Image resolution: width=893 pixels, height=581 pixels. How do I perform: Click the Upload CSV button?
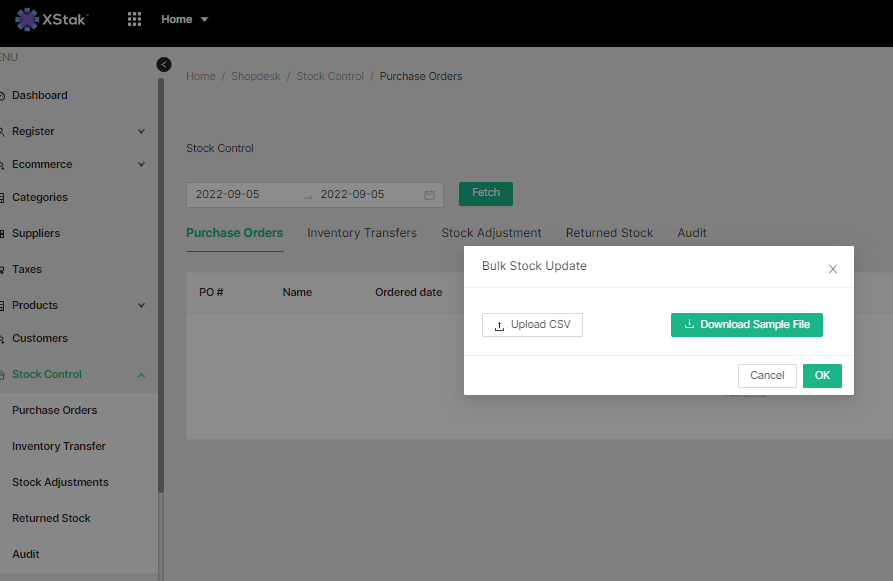click(x=532, y=325)
